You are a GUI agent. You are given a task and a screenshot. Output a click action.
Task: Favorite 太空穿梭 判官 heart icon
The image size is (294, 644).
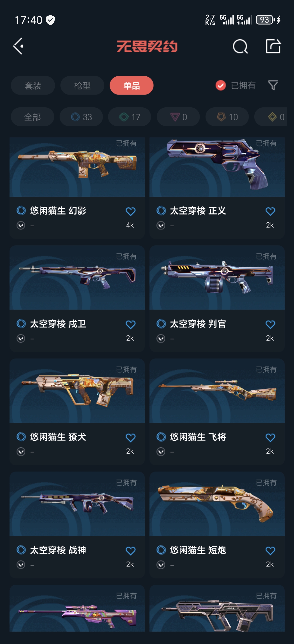[270, 325]
